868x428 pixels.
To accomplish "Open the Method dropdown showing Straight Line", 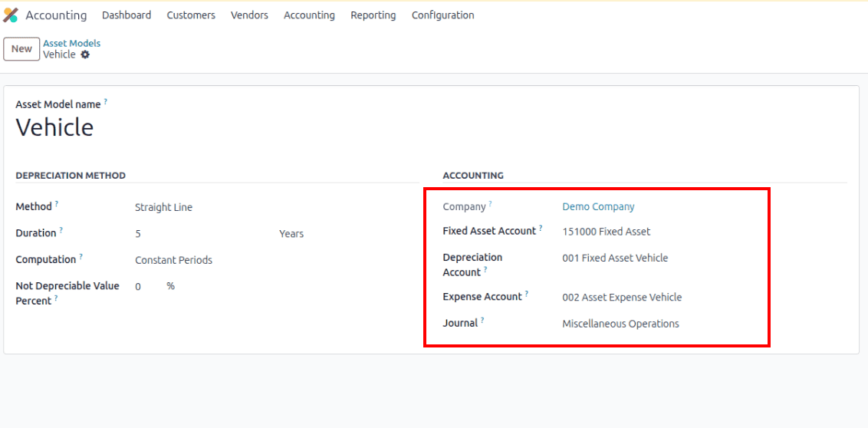I will pos(164,208).
